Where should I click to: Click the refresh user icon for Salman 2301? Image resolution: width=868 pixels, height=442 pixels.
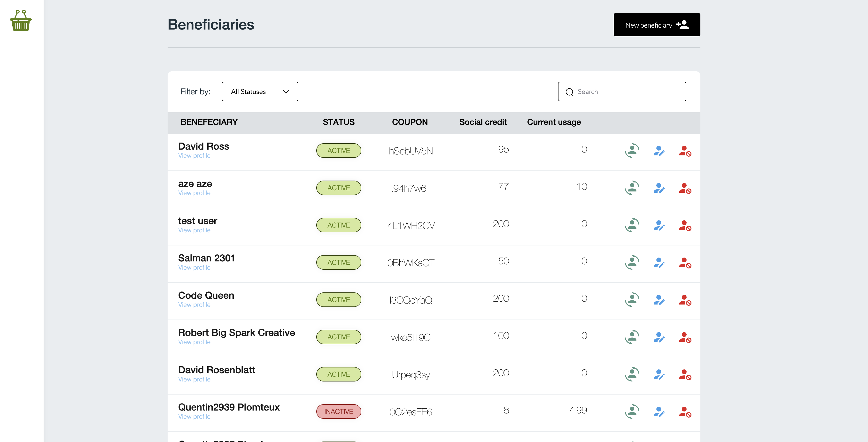click(632, 262)
